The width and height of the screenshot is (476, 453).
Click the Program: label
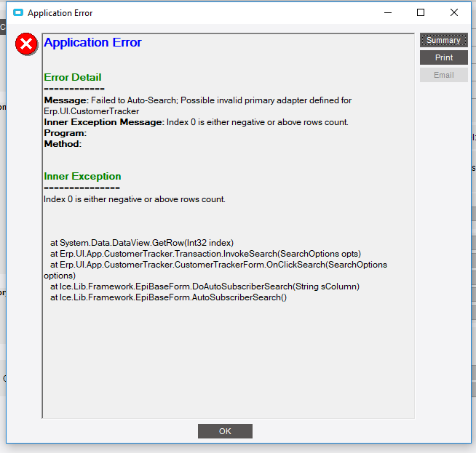pyautogui.click(x=66, y=133)
